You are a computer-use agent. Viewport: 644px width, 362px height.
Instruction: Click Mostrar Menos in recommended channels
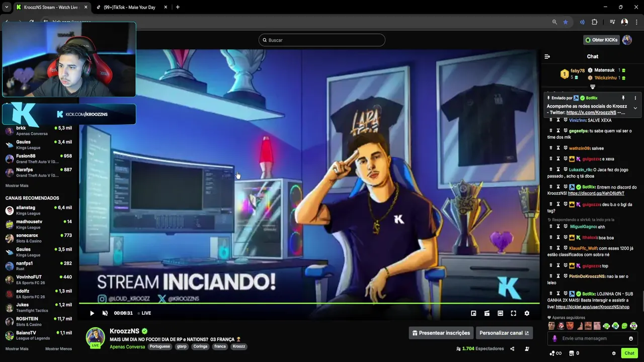(x=58, y=349)
